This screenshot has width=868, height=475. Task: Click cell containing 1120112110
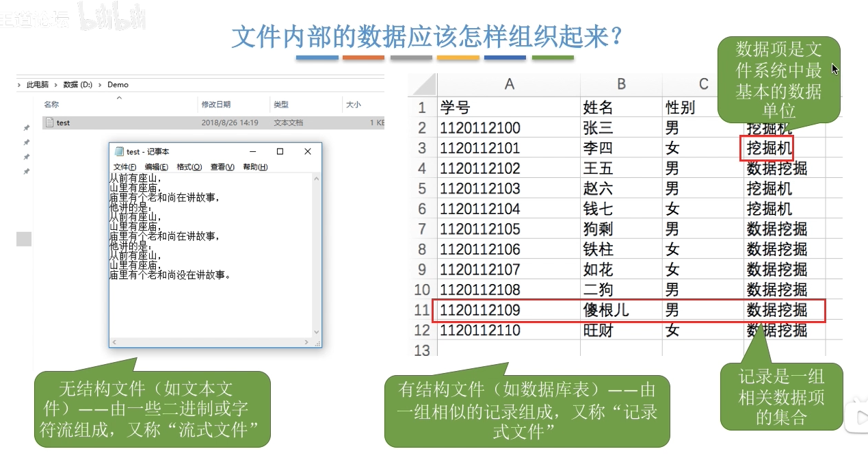pos(509,331)
